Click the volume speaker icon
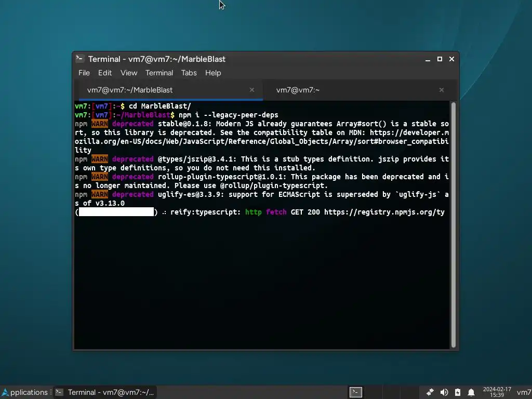 [444, 392]
